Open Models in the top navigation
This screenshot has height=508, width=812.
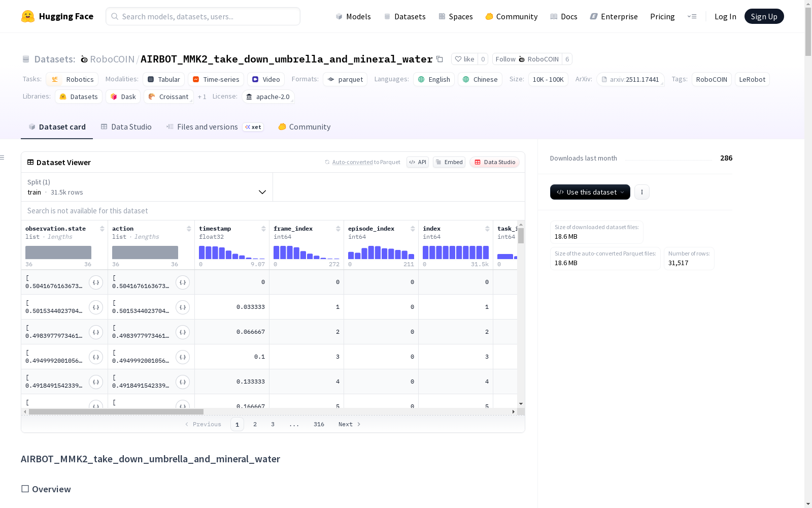click(x=353, y=16)
